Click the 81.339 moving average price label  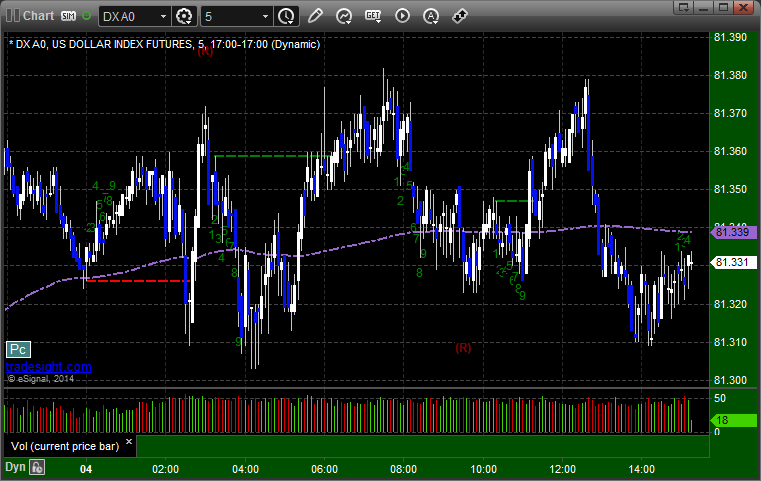[733, 232]
